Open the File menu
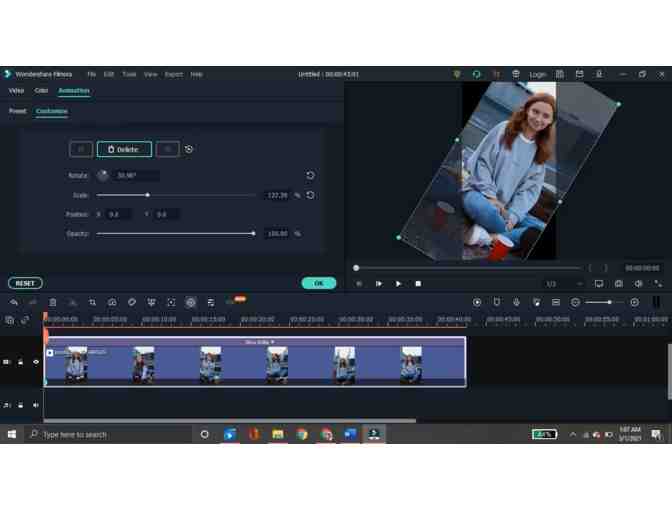Screen dimensions: 672x510 tap(91, 74)
